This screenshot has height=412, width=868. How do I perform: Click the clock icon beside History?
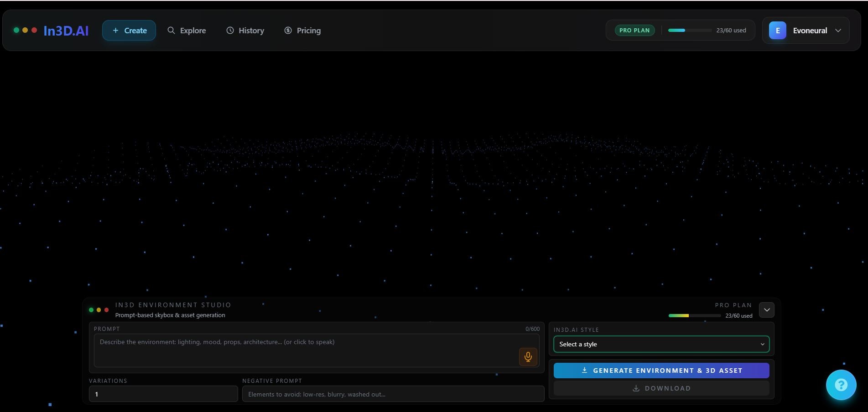pos(230,30)
